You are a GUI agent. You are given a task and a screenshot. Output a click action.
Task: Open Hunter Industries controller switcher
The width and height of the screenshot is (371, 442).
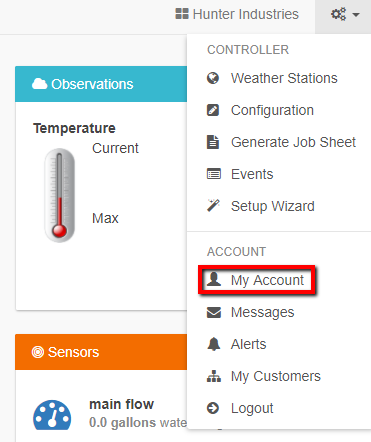click(237, 14)
